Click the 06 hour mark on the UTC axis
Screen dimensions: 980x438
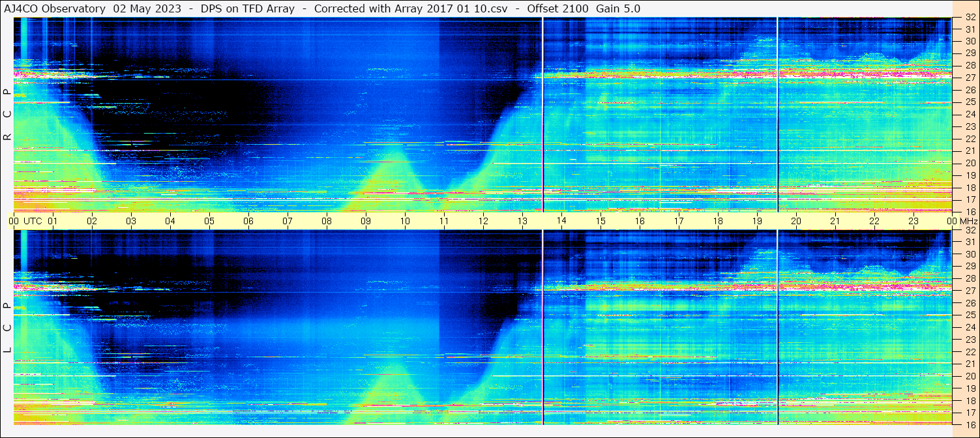point(248,221)
